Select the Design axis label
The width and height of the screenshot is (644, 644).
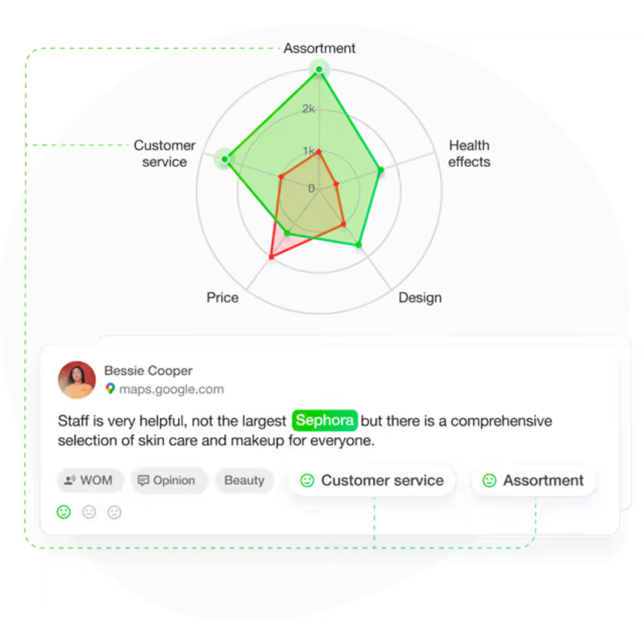point(420,298)
